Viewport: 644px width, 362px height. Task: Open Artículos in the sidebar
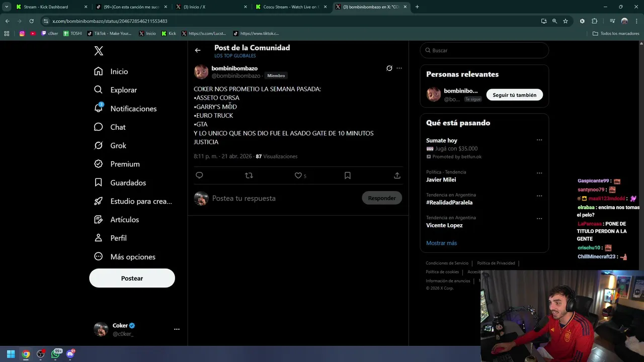tap(116, 220)
